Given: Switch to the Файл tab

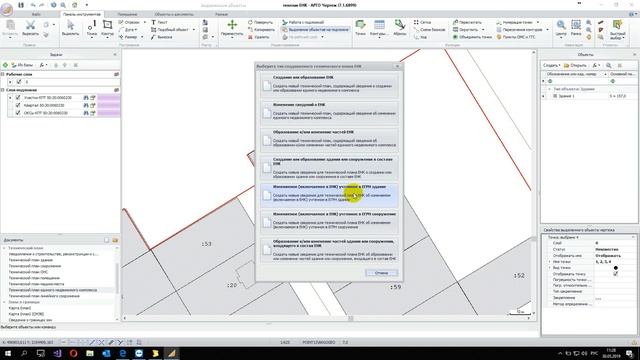Looking at the screenshot, I should tap(36, 14).
